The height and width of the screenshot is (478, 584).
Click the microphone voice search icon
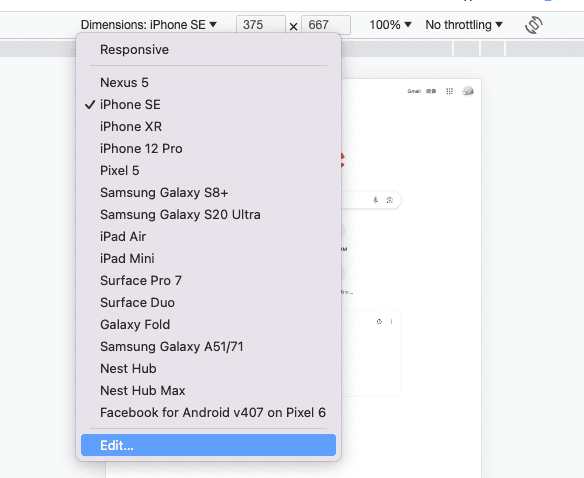pos(375,200)
